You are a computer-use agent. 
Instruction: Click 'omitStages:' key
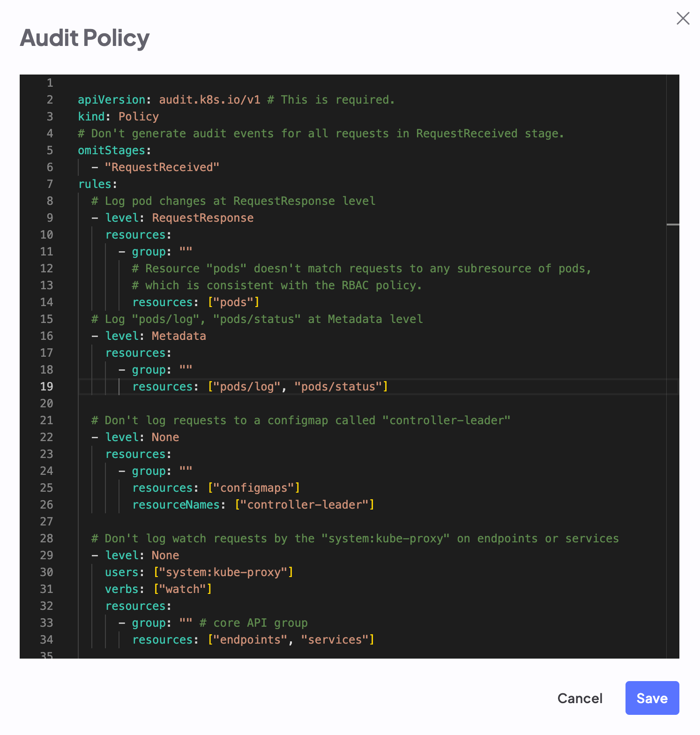114,150
